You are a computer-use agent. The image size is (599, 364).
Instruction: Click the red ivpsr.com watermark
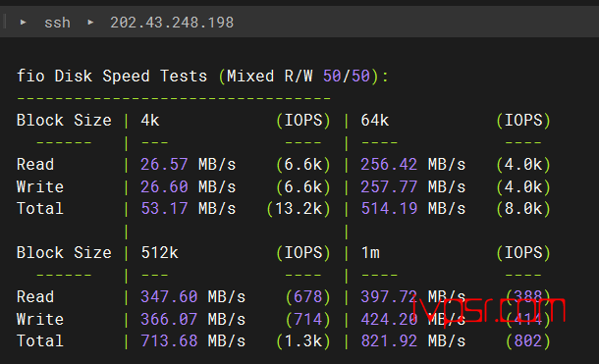click(487, 310)
